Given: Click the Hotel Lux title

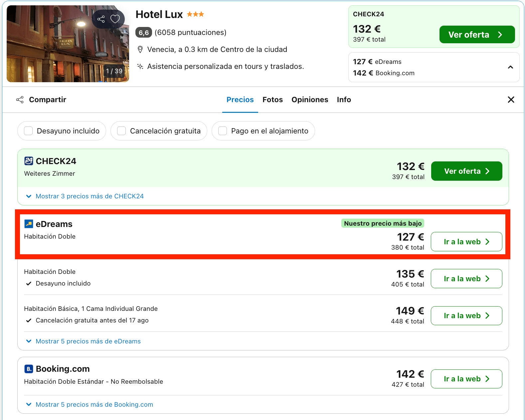Looking at the screenshot, I should 159,14.
